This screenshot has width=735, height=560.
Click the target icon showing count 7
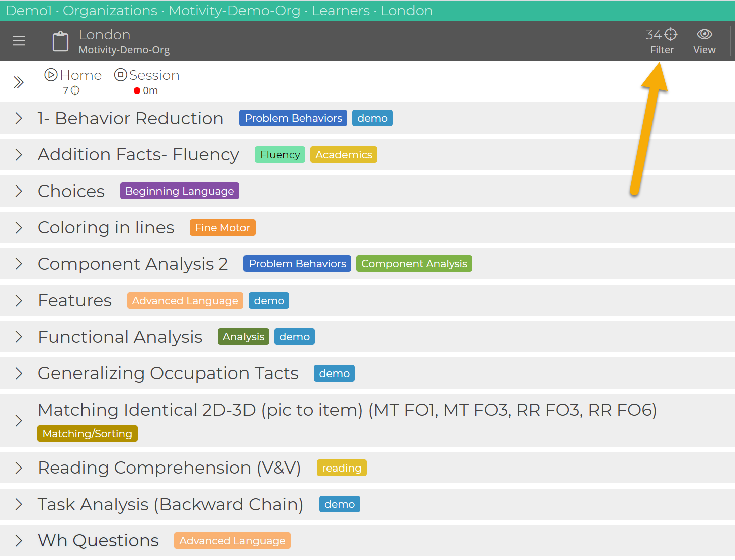pos(75,90)
